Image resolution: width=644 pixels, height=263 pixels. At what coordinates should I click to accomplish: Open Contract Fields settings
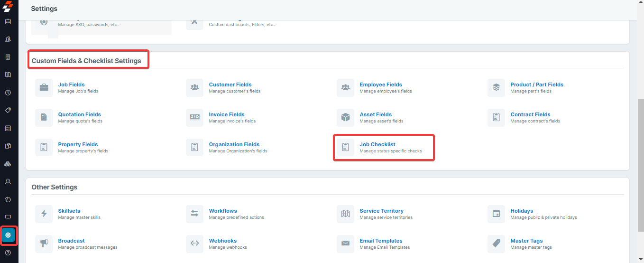(530, 114)
